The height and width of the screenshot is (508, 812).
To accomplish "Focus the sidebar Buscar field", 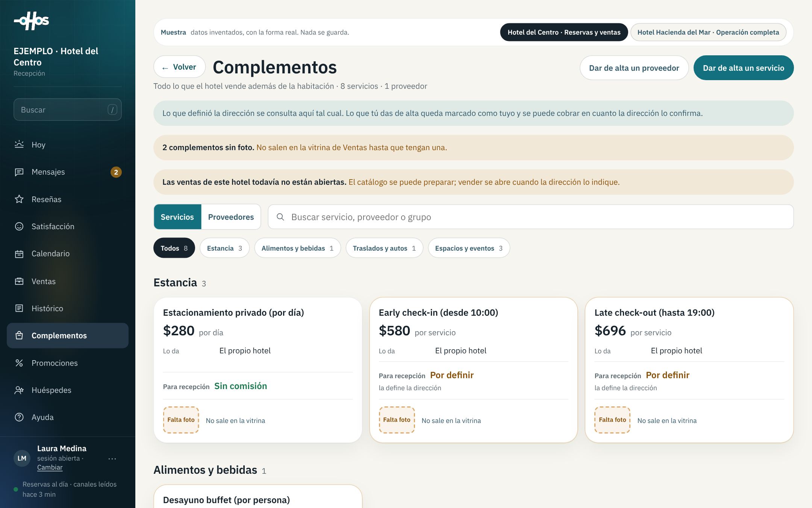I will pyautogui.click(x=68, y=110).
